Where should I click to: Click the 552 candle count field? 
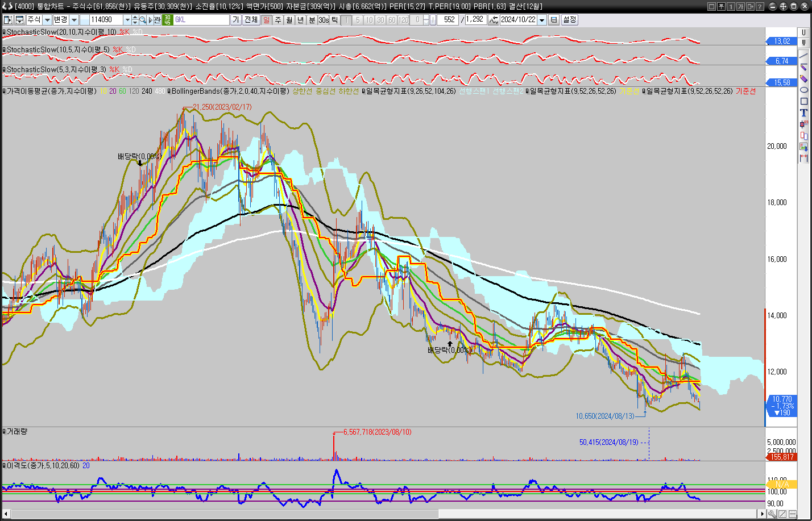click(448, 20)
